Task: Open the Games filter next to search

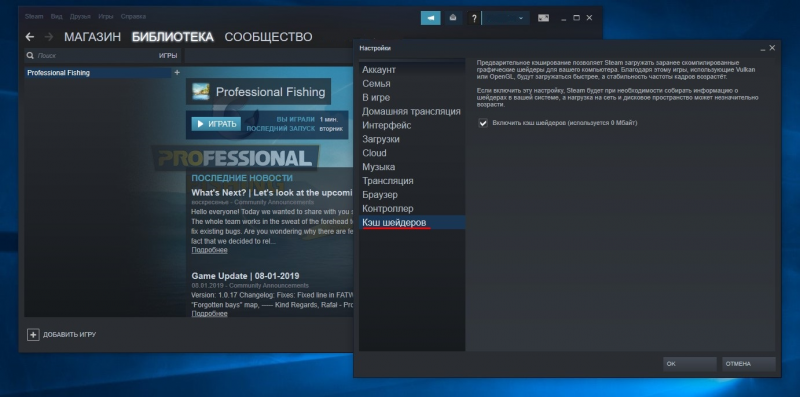Action: [168, 56]
